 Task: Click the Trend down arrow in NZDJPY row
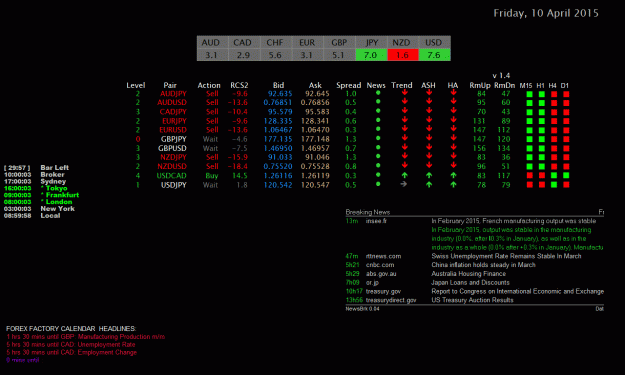coord(405,156)
